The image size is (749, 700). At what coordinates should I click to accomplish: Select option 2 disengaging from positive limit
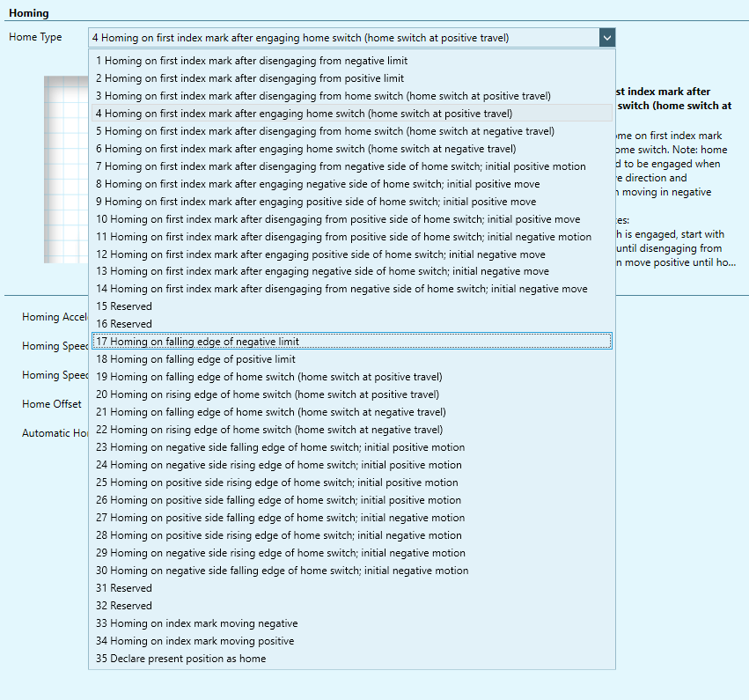[x=351, y=78]
